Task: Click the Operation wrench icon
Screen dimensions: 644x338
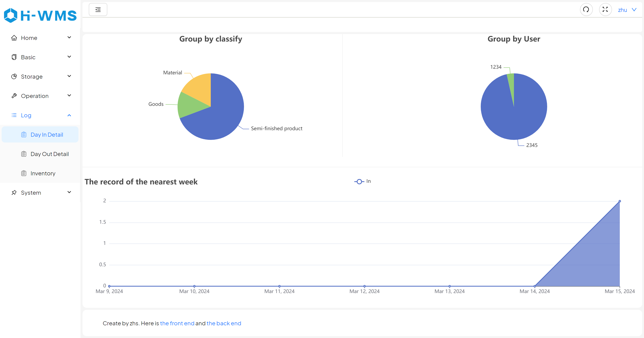Action: (14, 96)
